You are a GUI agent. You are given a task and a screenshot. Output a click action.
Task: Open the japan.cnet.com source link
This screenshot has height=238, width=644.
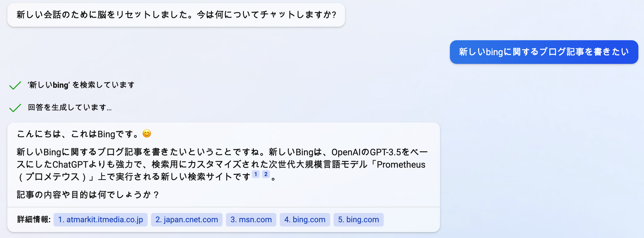pyautogui.click(x=186, y=220)
